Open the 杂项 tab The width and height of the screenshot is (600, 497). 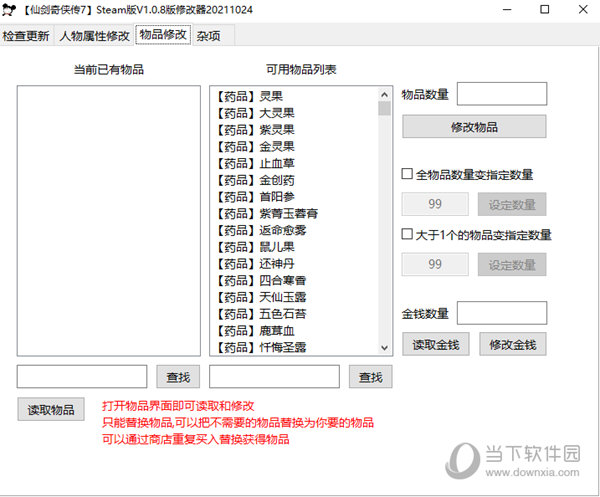coord(209,36)
